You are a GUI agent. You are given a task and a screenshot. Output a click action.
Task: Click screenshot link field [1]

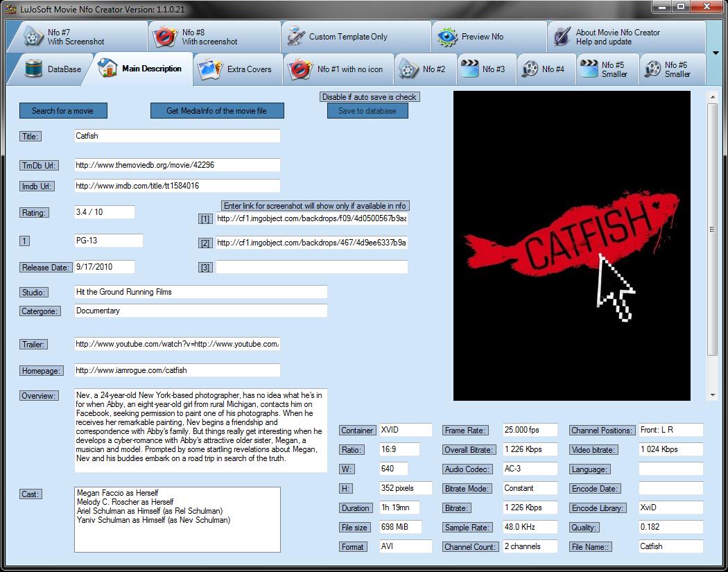(x=311, y=218)
